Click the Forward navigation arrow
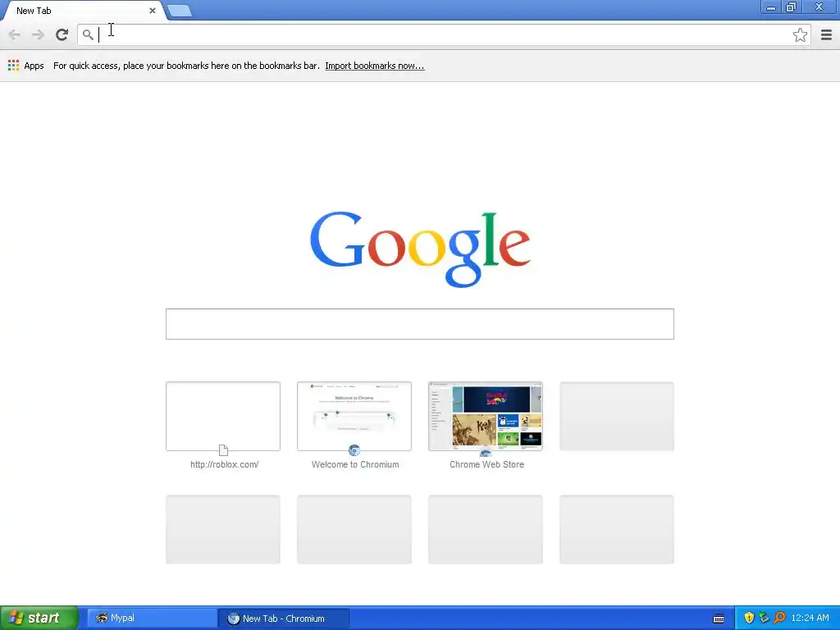840x630 pixels. pos(38,34)
